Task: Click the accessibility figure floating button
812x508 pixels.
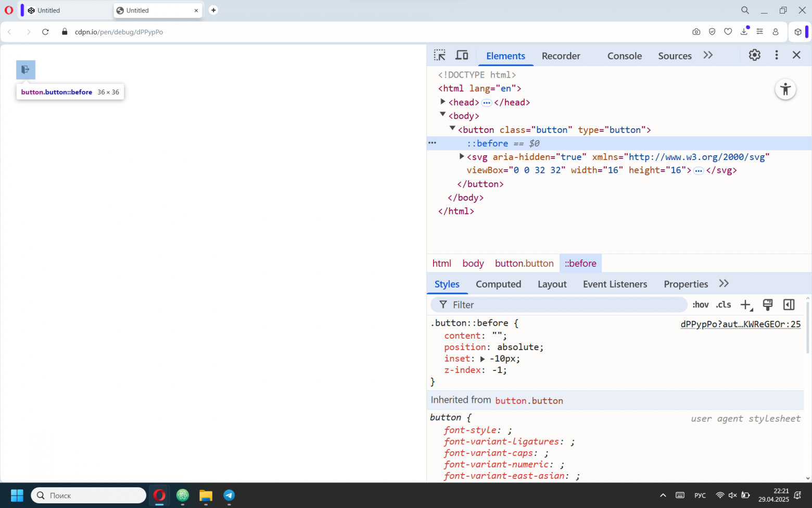Action: tap(785, 90)
